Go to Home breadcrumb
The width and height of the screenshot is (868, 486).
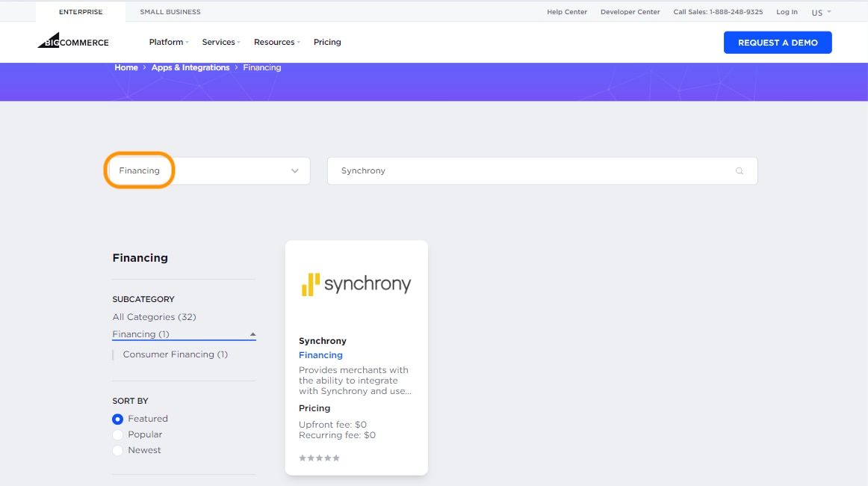(x=126, y=67)
